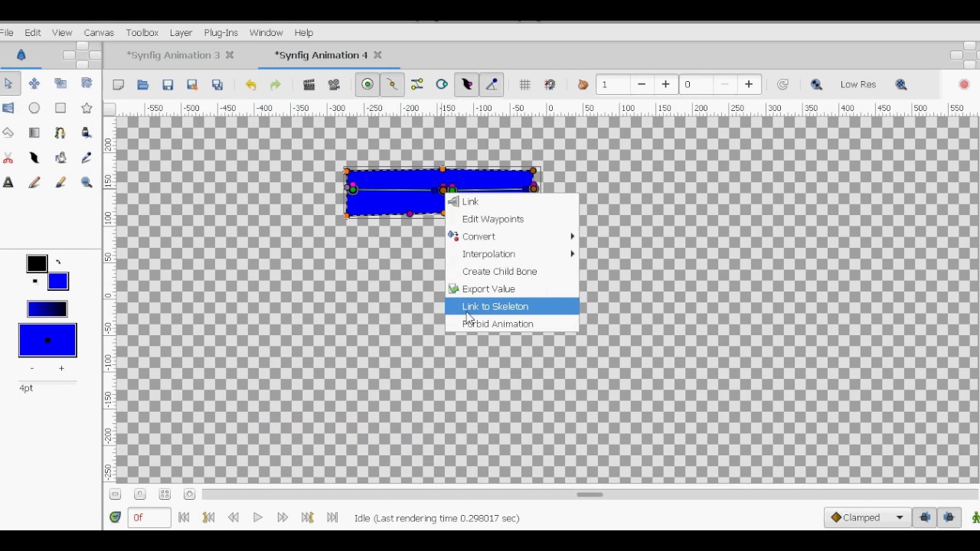The height and width of the screenshot is (551, 980).
Task: Open the Clamped interpolation dropdown
Action: [867, 518]
